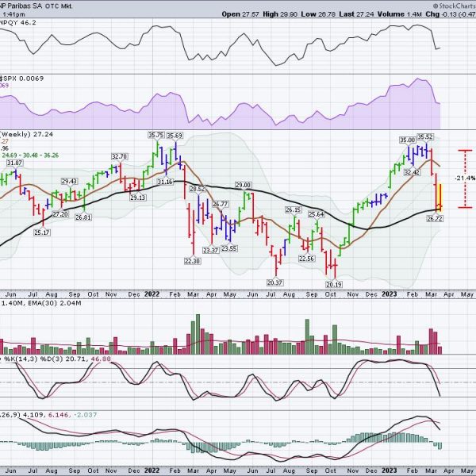Select the 20.37 low label
This screenshot has height=476, width=476.
tap(275, 282)
